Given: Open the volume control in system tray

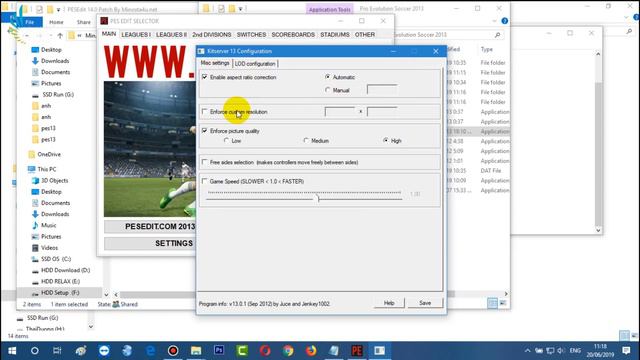Looking at the screenshot, I should tap(561, 351).
